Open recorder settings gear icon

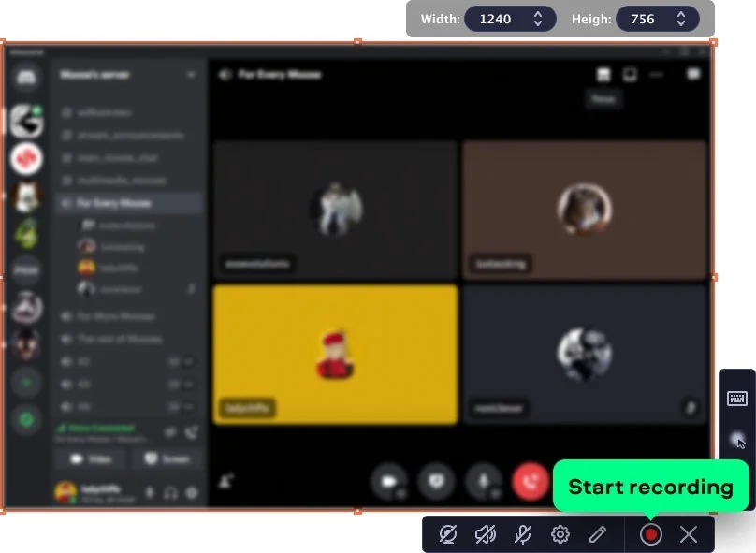[560, 534]
